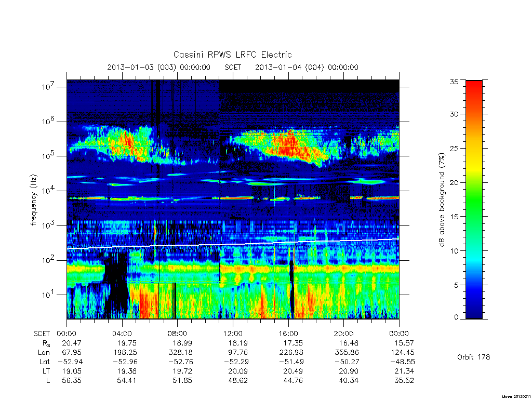Click the time tick label '20:00'
Viewport: 532px width, 399px height.
[343, 334]
